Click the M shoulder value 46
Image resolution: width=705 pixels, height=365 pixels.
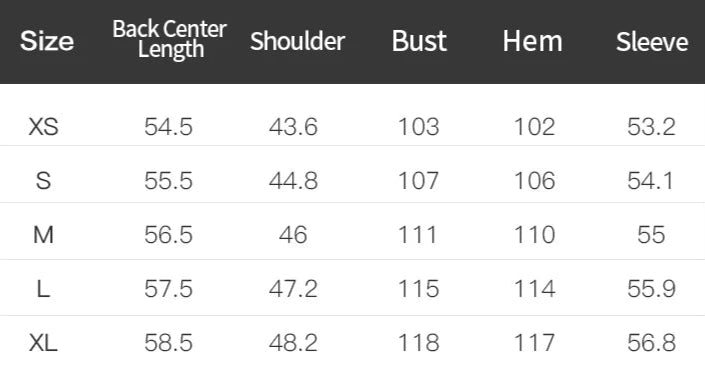[x=293, y=235]
